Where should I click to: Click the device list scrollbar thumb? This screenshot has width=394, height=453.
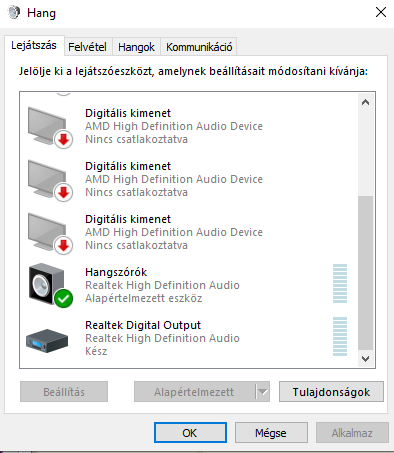tap(365, 273)
